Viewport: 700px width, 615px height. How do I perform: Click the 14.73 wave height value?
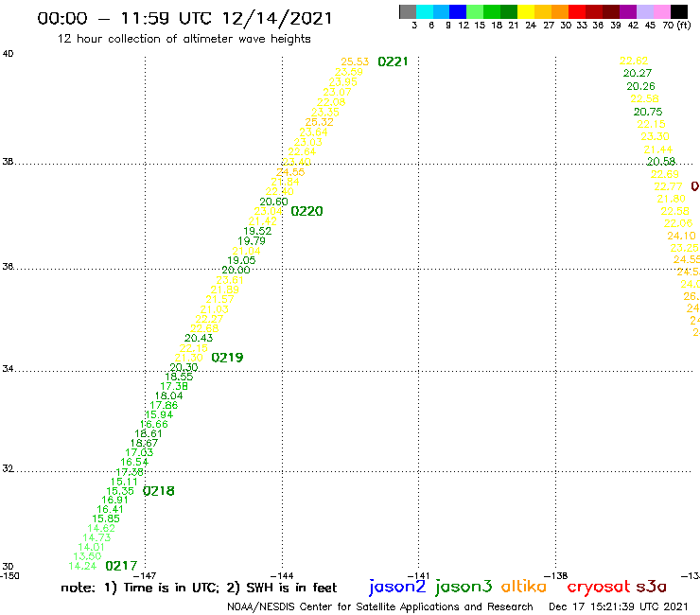(x=96, y=538)
